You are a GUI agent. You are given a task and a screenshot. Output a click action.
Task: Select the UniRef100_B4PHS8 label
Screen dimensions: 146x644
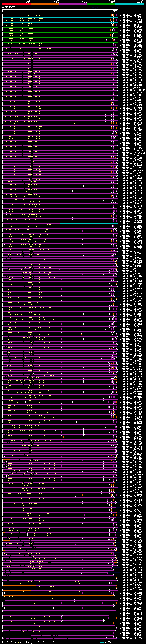point(131,278)
